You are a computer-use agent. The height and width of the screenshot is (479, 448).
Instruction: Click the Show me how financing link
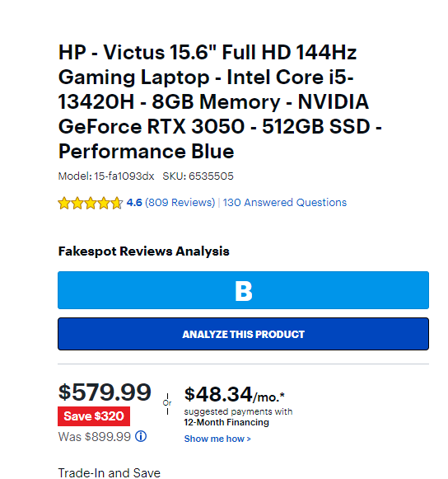[217, 439]
